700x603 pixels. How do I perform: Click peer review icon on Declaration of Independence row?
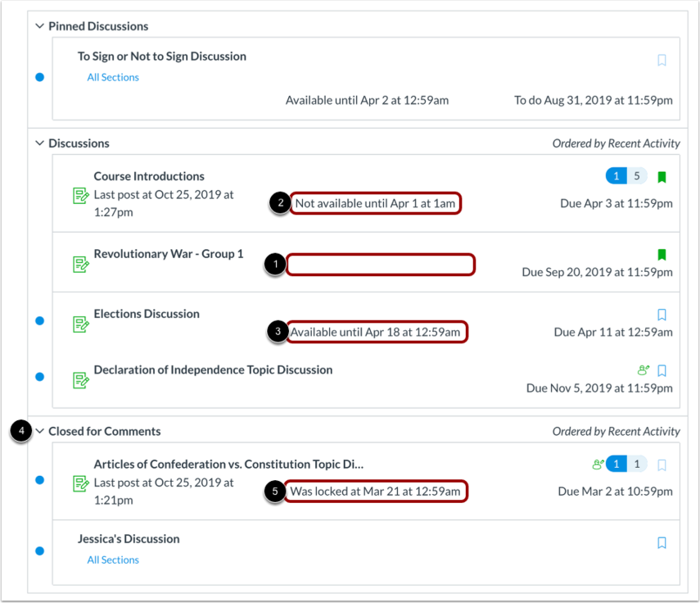point(644,370)
